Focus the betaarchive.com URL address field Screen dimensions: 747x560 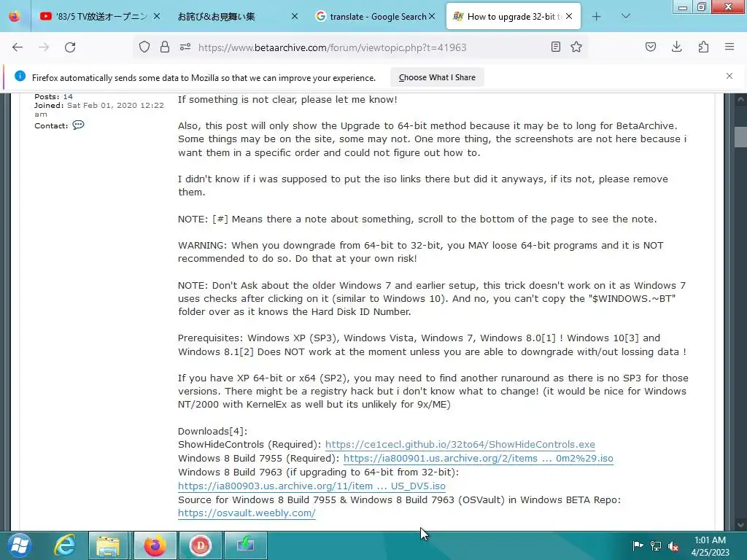(x=332, y=47)
